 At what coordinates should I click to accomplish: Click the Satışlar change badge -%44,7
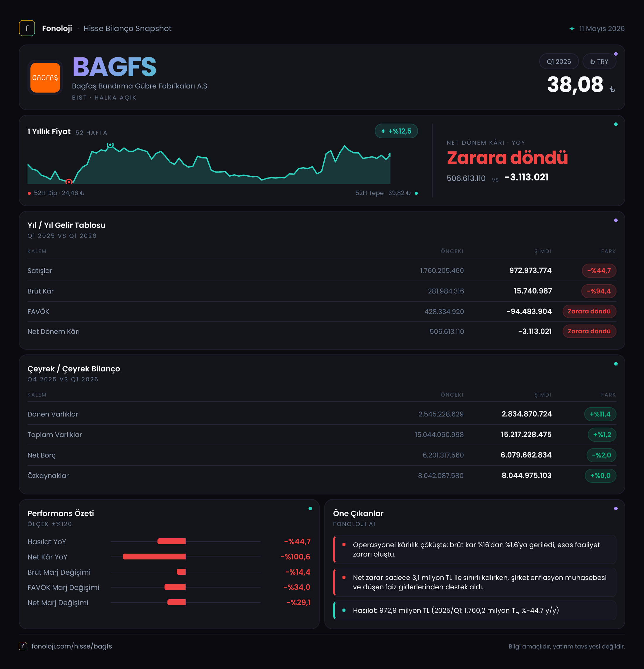(599, 271)
